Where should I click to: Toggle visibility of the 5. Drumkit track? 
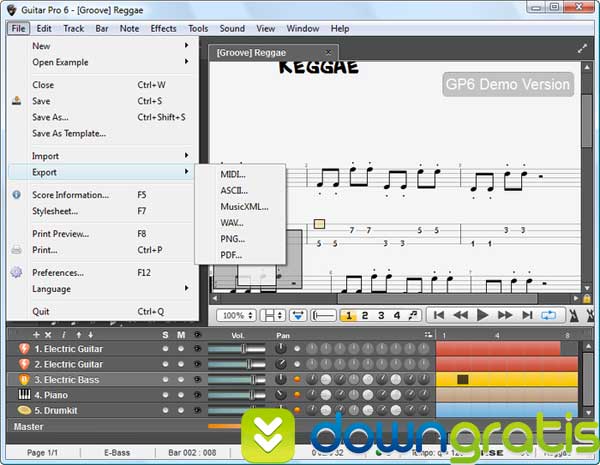197,410
